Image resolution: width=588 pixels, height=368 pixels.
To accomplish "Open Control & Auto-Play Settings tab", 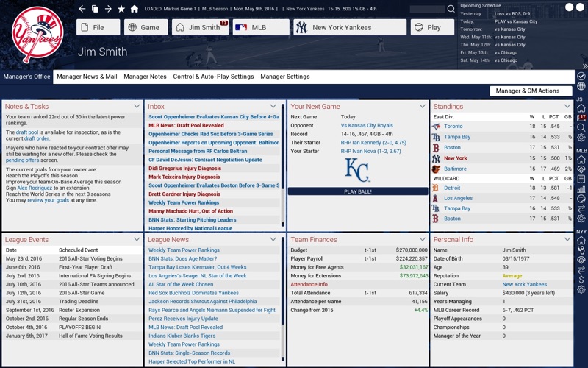I will coord(213,77).
